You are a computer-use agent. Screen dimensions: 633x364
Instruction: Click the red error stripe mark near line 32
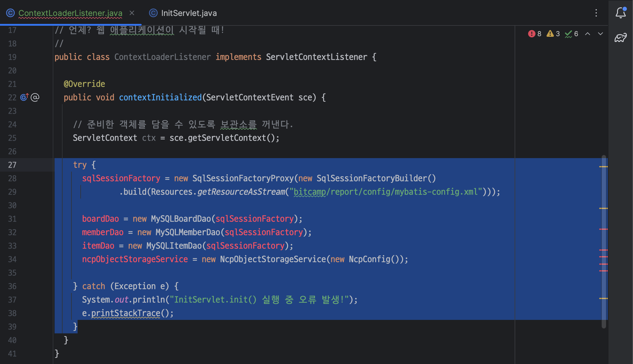click(x=603, y=229)
